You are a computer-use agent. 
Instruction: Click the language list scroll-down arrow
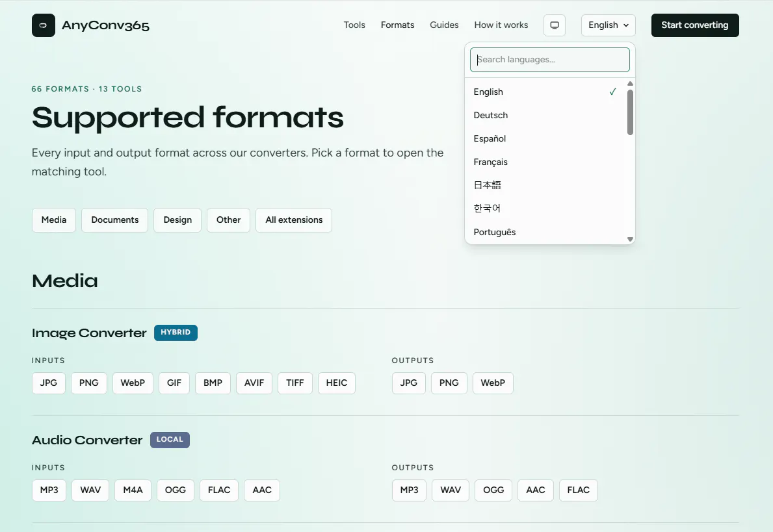pyautogui.click(x=630, y=240)
